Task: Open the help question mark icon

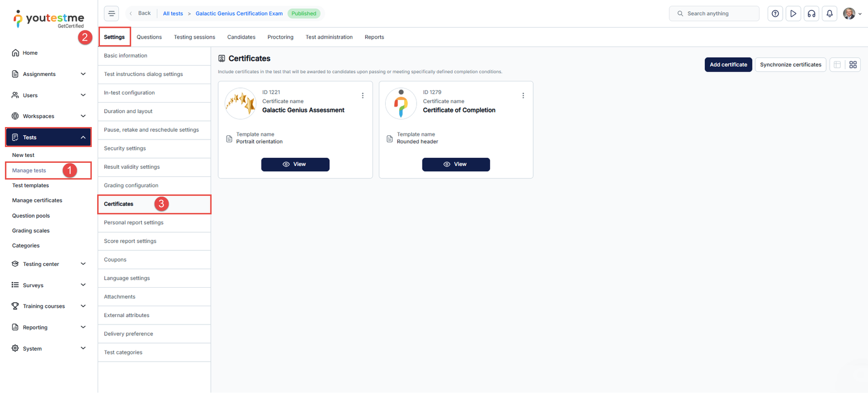Action: pyautogui.click(x=775, y=14)
